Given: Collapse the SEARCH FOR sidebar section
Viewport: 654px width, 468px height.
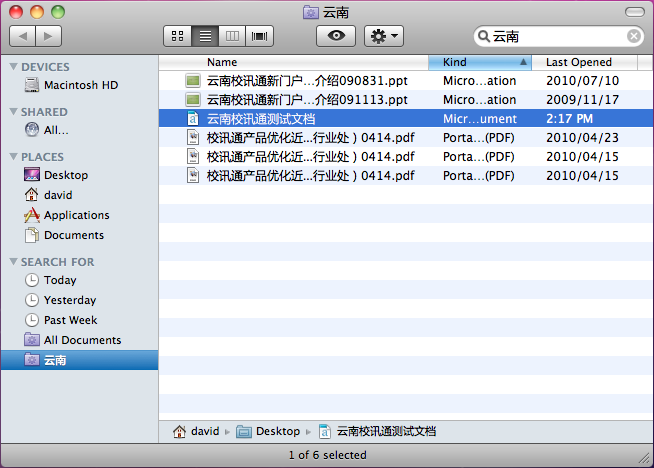Looking at the screenshot, I should (13, 262).
